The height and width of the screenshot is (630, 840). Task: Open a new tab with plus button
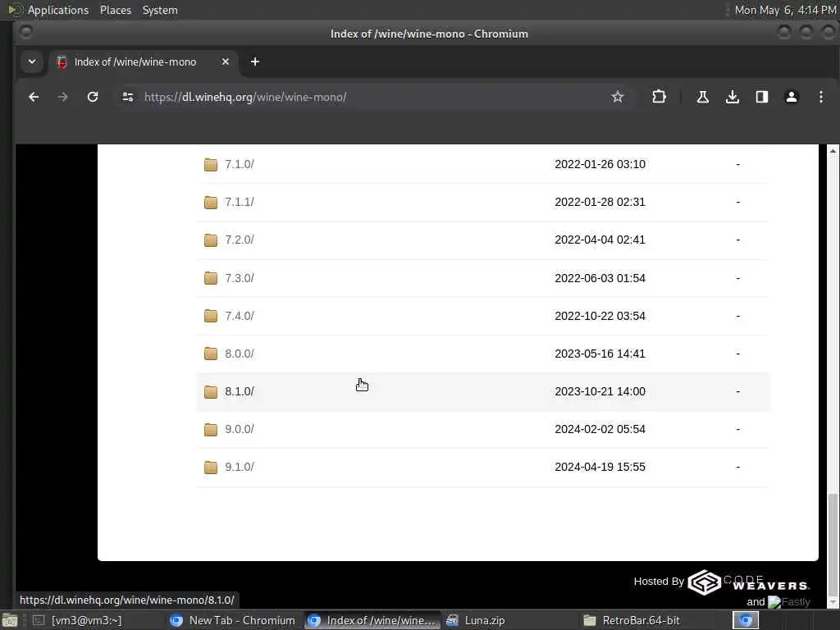[x=255, y=62]
